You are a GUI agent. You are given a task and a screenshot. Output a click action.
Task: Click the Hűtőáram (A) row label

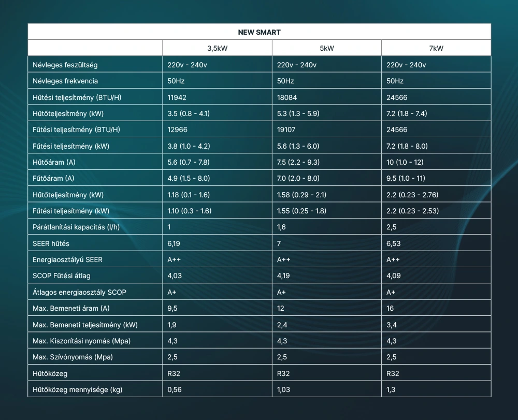tap(54, 162)
